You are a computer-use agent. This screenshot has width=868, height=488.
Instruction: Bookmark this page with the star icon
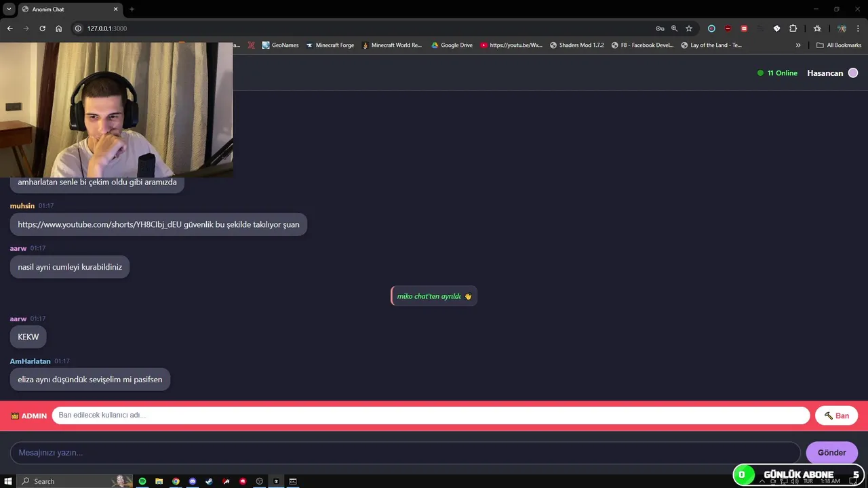coord(689,28)
